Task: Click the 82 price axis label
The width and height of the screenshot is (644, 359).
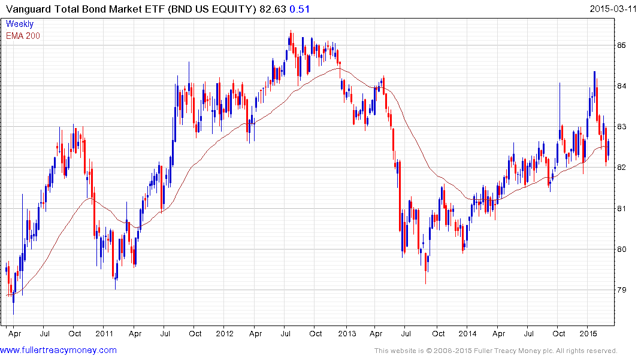Action: point(622,168)
